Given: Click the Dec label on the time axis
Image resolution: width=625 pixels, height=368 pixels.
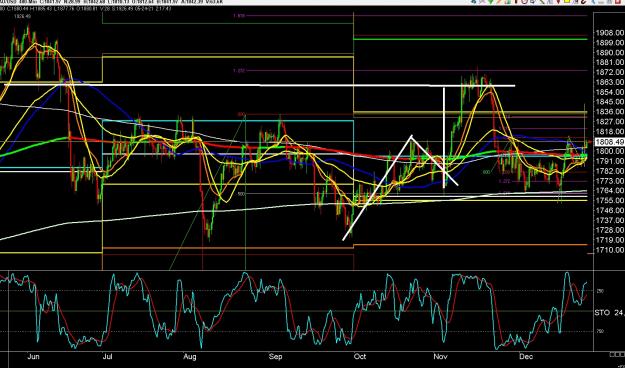Looking at the screenshot, I should pos(527,356).
